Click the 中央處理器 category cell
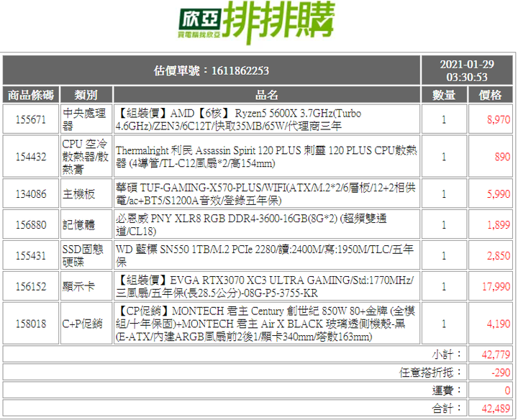Viewport: 518px width, 420px height. pos(85,119)
